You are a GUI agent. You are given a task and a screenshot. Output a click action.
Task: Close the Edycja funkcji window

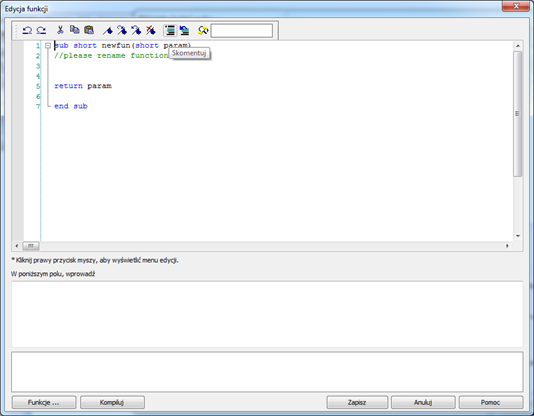(x=516, y=6)
